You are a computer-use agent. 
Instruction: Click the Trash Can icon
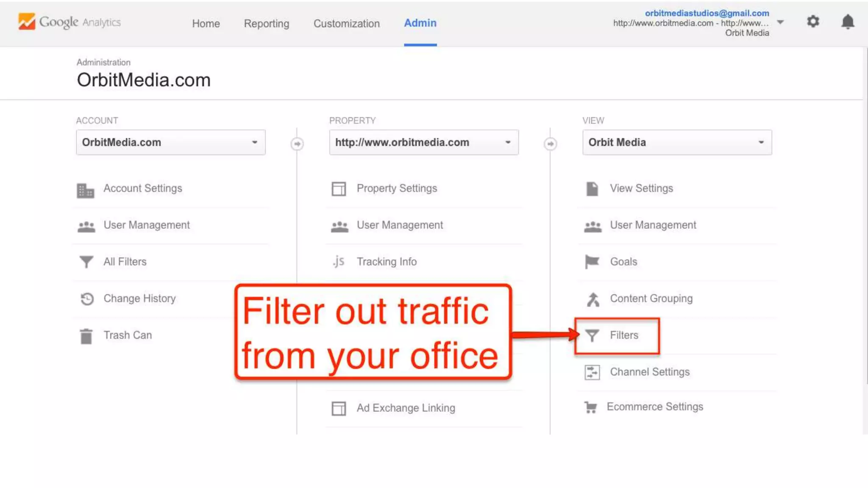(x=86, y=336)
